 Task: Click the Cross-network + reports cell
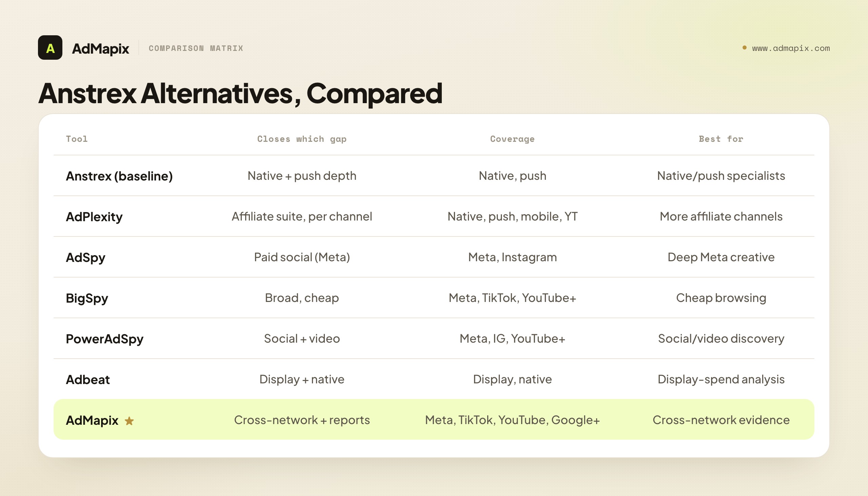click(302, 420)
